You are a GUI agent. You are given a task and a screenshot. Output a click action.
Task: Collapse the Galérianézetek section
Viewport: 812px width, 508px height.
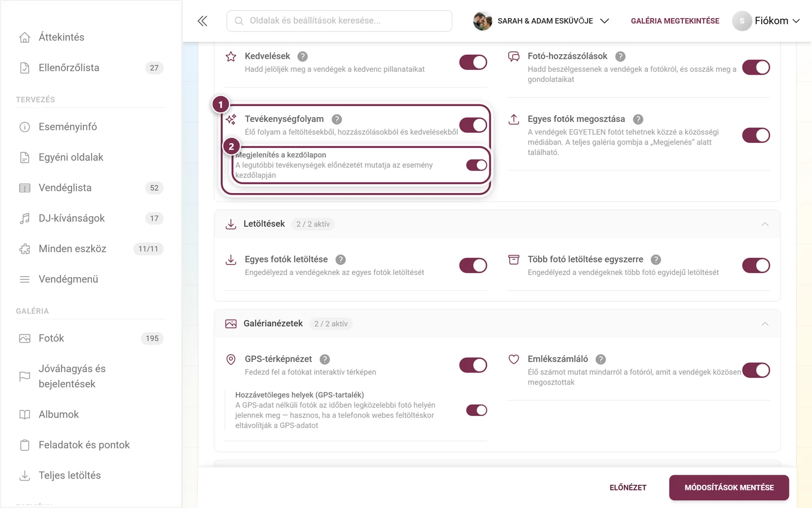[765, 324]
